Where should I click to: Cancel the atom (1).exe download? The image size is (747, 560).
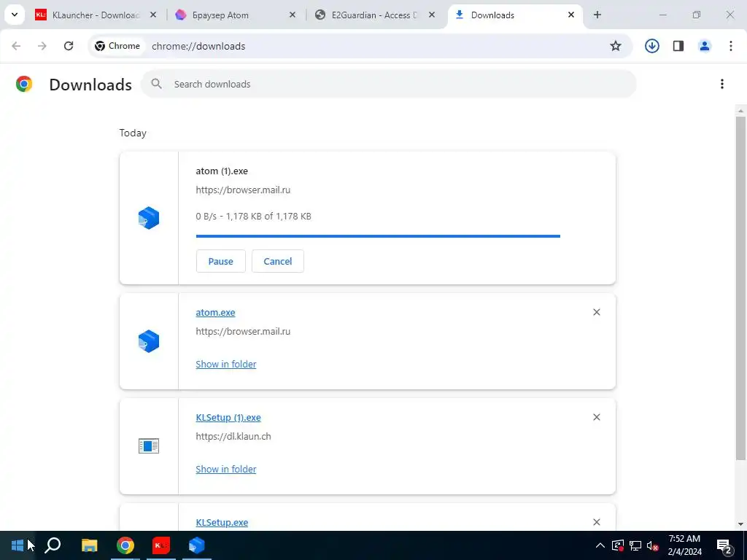tap(278, 261)
